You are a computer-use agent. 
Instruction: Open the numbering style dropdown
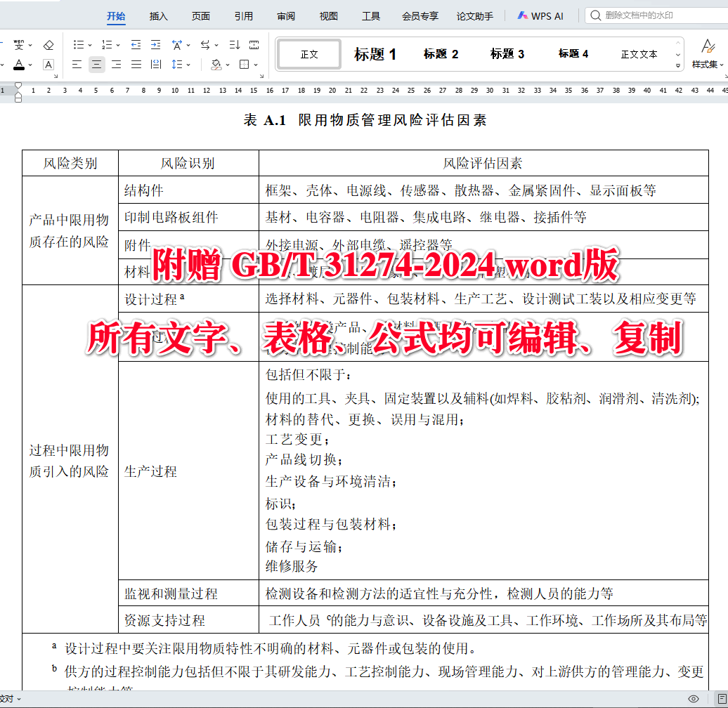118,46
